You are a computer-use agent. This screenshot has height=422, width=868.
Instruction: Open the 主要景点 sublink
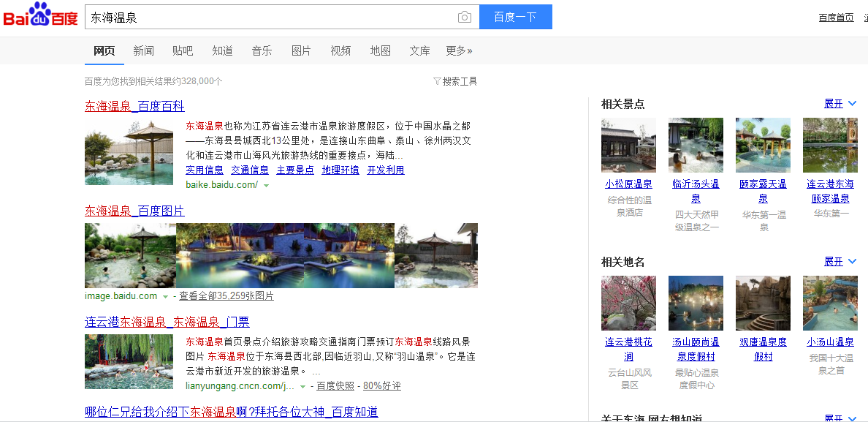(295, 170)
